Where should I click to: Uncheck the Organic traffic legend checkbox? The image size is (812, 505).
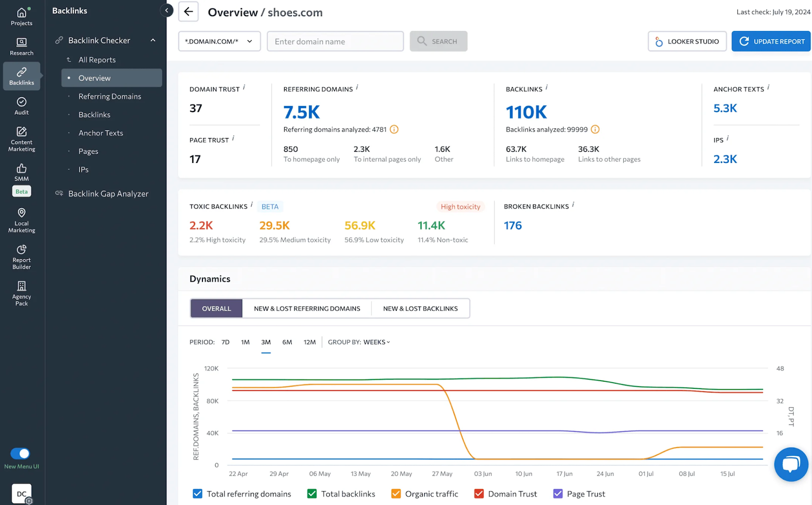pyautogui.click(x=396, y=493)
